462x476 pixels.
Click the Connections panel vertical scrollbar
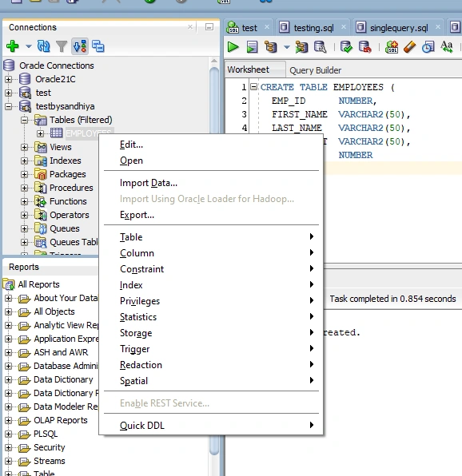pos(214,100)
